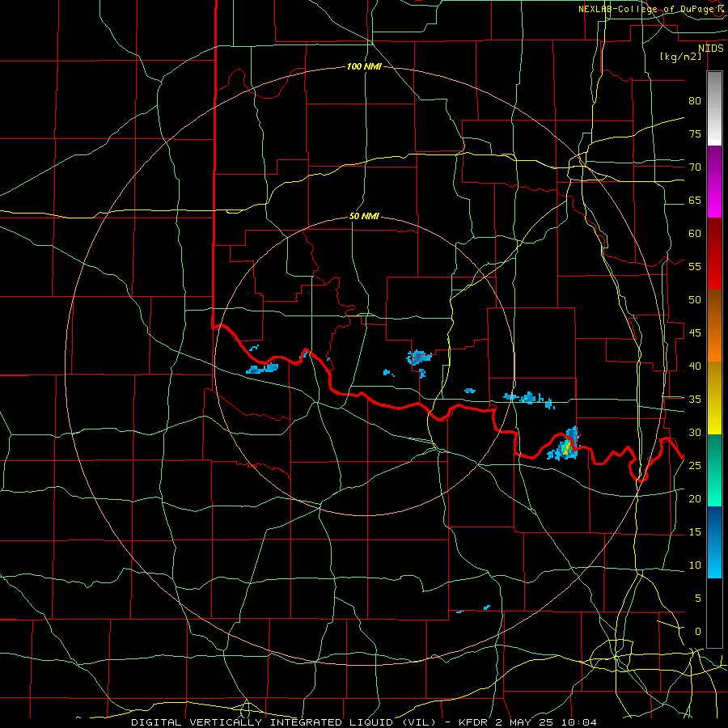Pick the magenta-purple segment of the color bar

coord(714,182)
